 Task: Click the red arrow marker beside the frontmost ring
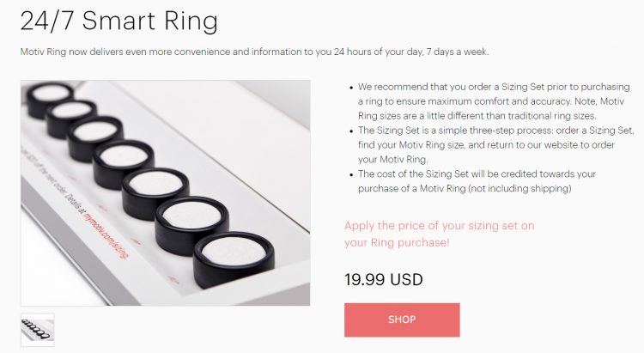(173, 281)
